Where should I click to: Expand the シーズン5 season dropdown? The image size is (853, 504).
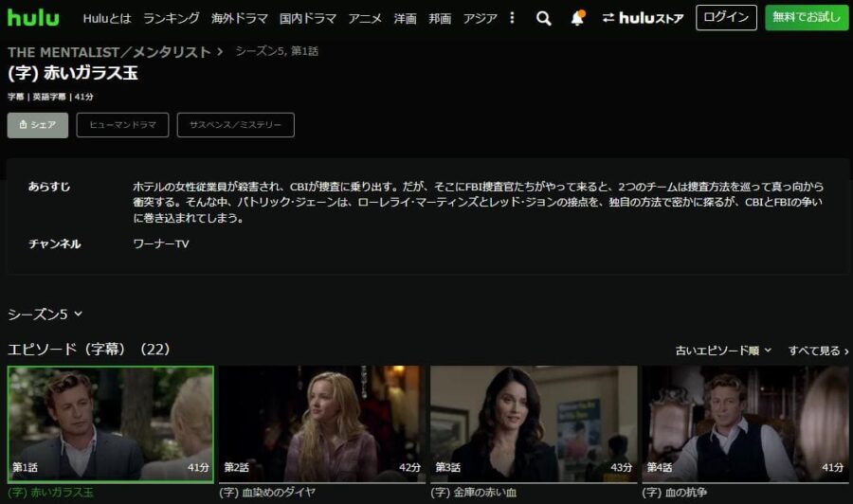pos(45,314)
